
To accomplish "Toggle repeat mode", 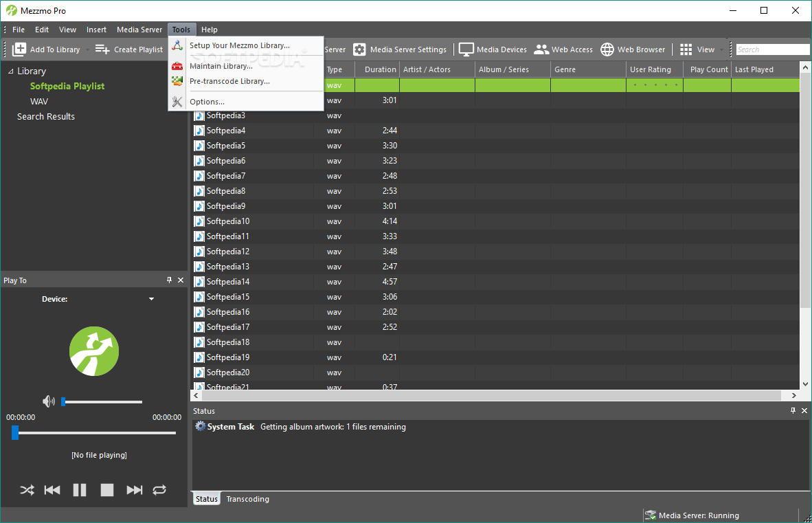I will [x=159, y=490].
